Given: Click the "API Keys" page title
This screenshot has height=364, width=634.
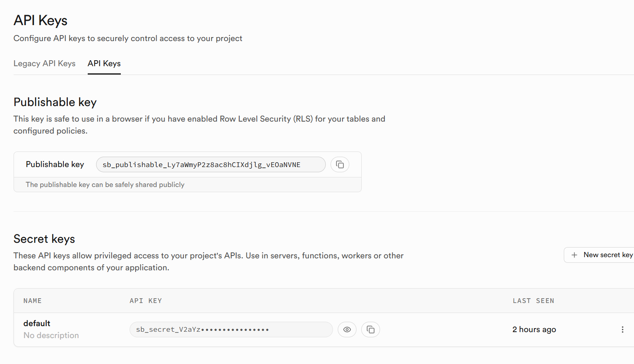Looking at the screenshot, I should pyautogui.click(x=40, y=21).
